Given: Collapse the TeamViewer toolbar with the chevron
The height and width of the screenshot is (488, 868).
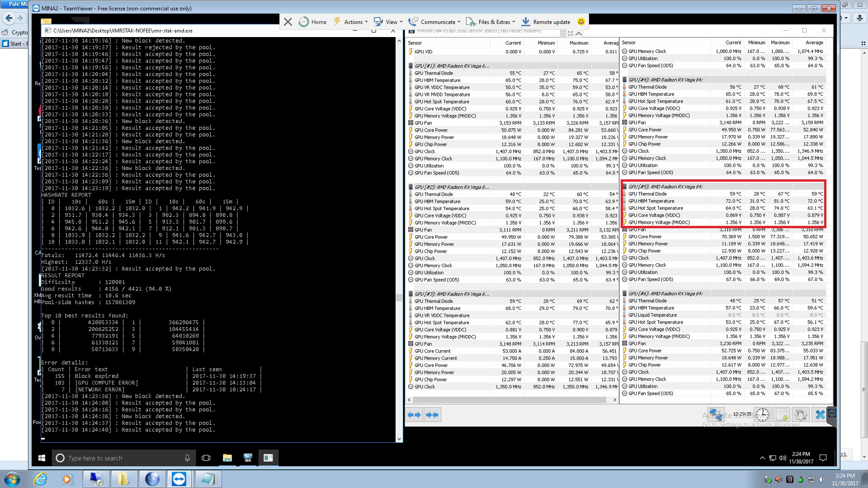Looking at the screenshot, I should tap(579, 33).
